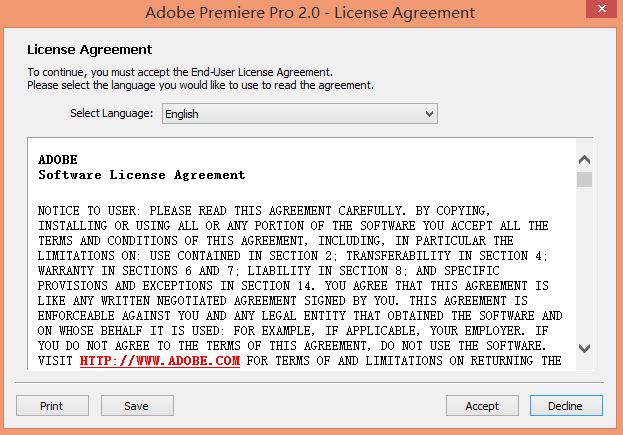Viewport: 623px width, 435px height.
Task: Open the Select Language combo box showing English
Action: click(299, 114)
